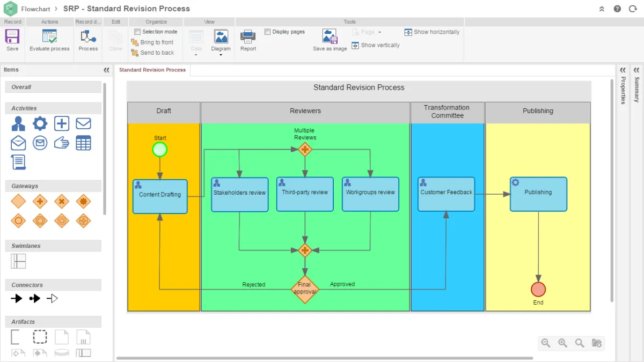
Task: Collapse the Items panel with double chevron
Action: pos(106,70)
